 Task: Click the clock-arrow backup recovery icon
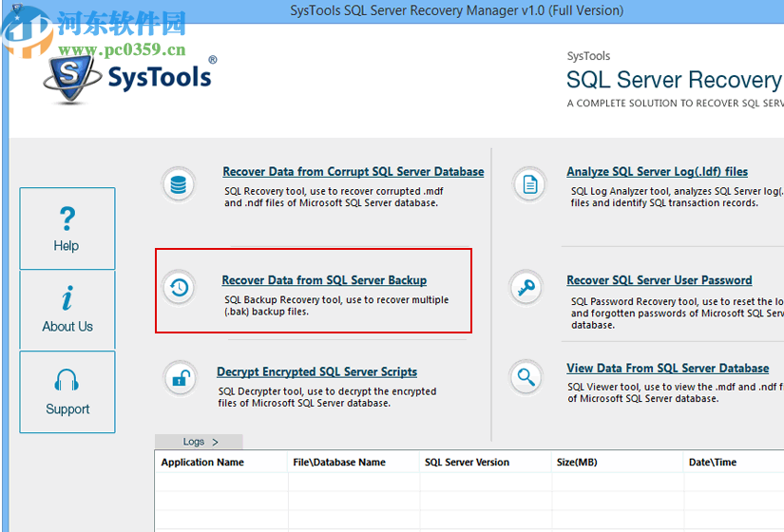click(x=179, y=288)
